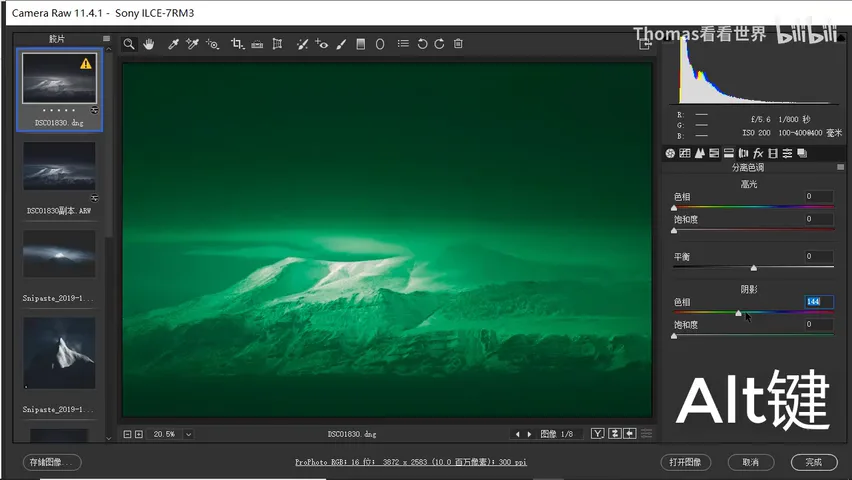Viewport: 852px width, 480px height.
Task: Open the split toning panel menu
Action: click(x=841, y=167)
